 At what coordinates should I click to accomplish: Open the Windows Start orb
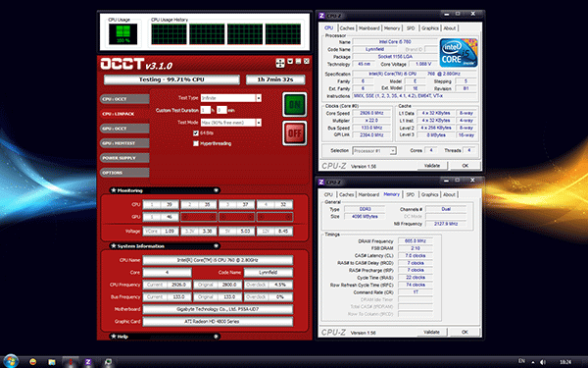pos(10,361)
